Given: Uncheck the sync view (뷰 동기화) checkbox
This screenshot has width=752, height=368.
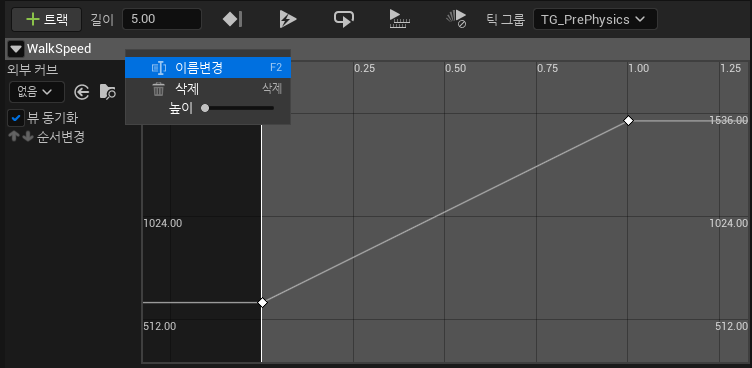Looking at the screenshot, I should point(17,118).
